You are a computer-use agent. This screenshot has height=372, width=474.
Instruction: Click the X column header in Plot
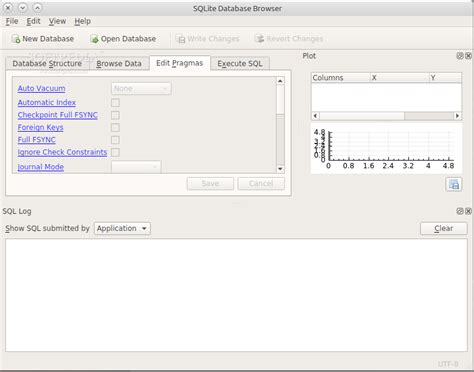(x=400, y=78)
